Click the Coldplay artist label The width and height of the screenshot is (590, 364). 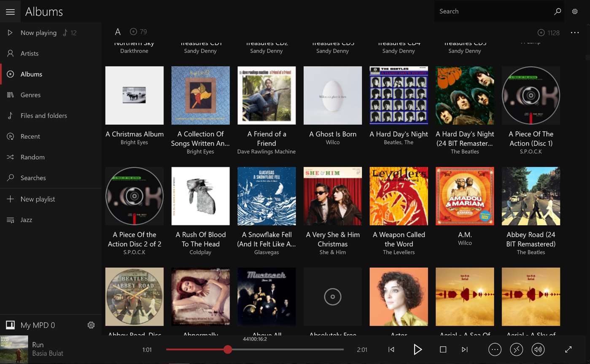coord(201,252)
